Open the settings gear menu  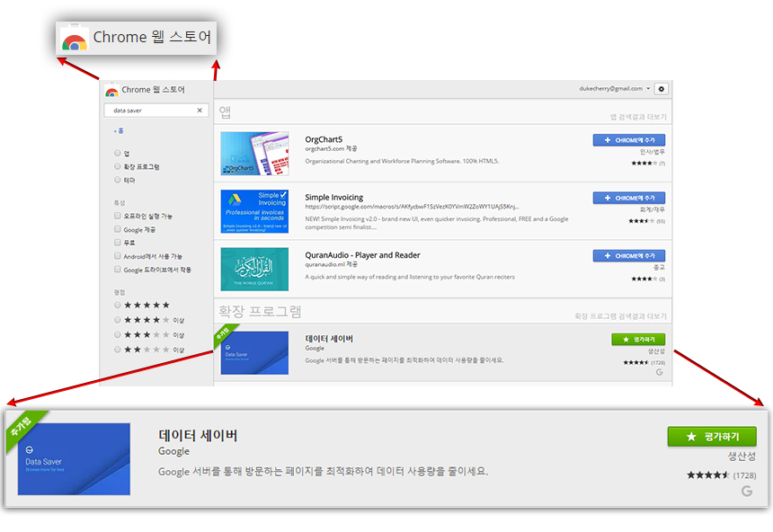[662, 89]
